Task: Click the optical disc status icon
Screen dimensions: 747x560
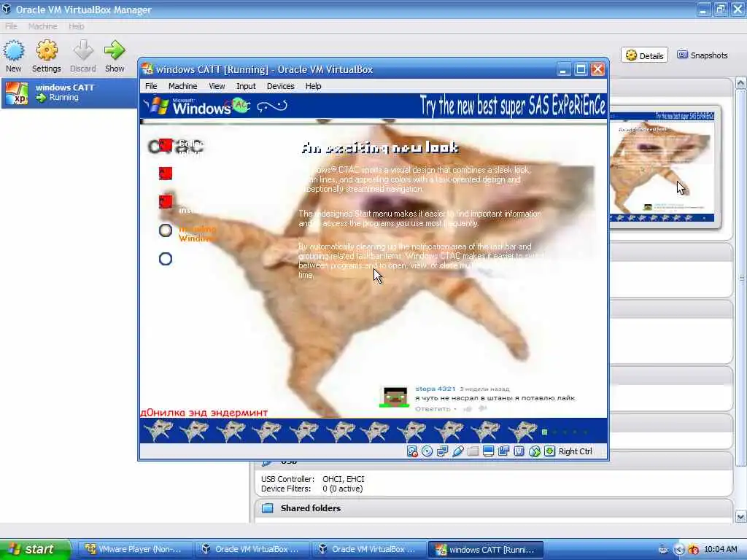Action: [427, 451]
